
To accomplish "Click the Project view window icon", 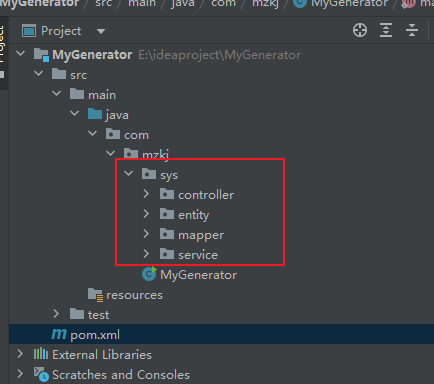I will (29, 31).
